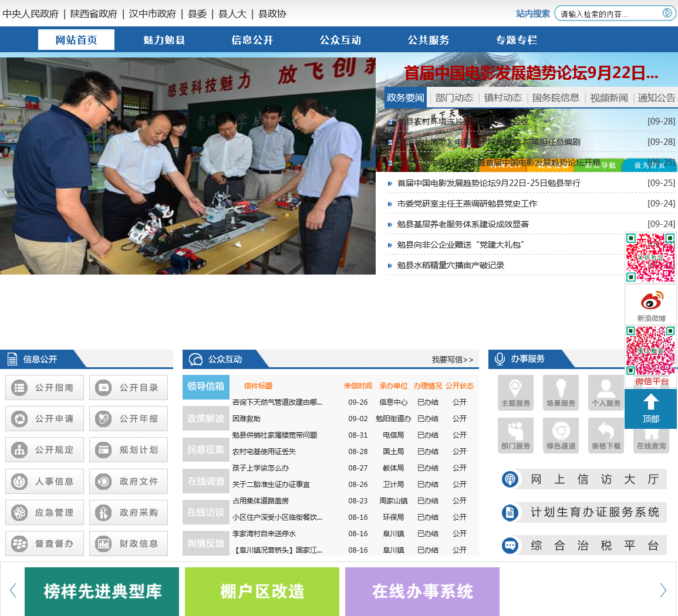The height and width of the screenshot is (616, 678).
Task: Open 县政协 top link
Action: pos(272,14)
